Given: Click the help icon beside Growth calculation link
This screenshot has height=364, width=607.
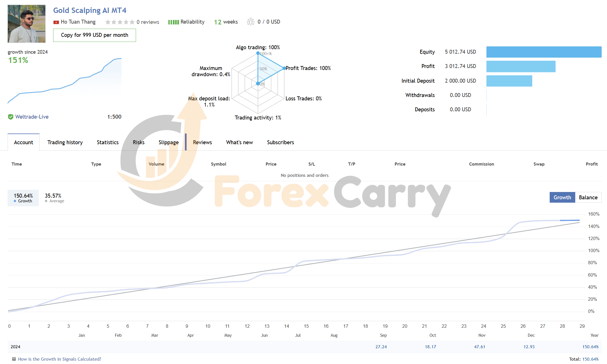Looking at the screenshot, I should [x=14, y=359].
